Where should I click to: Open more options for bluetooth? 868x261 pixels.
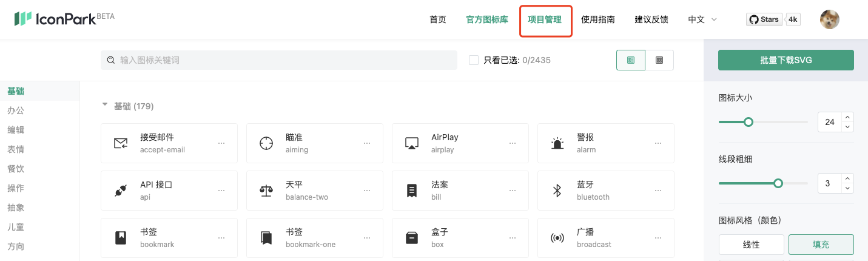[658, 191]
